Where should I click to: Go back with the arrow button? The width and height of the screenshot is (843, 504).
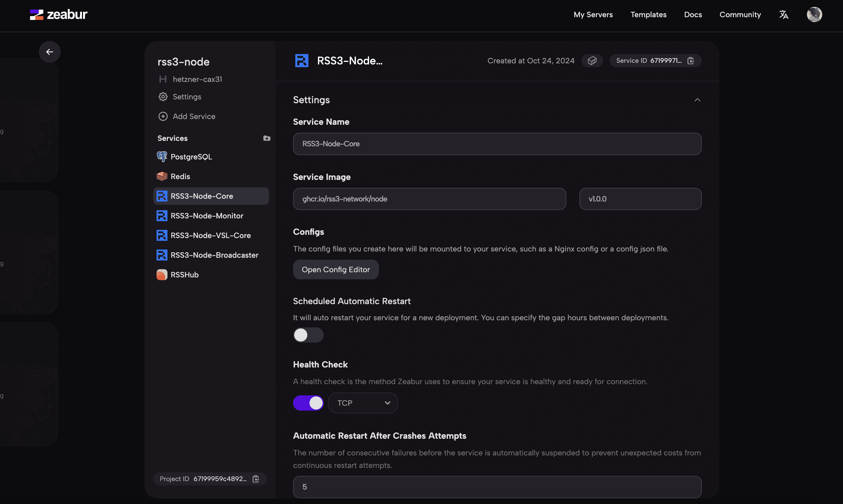click(50, 52)
